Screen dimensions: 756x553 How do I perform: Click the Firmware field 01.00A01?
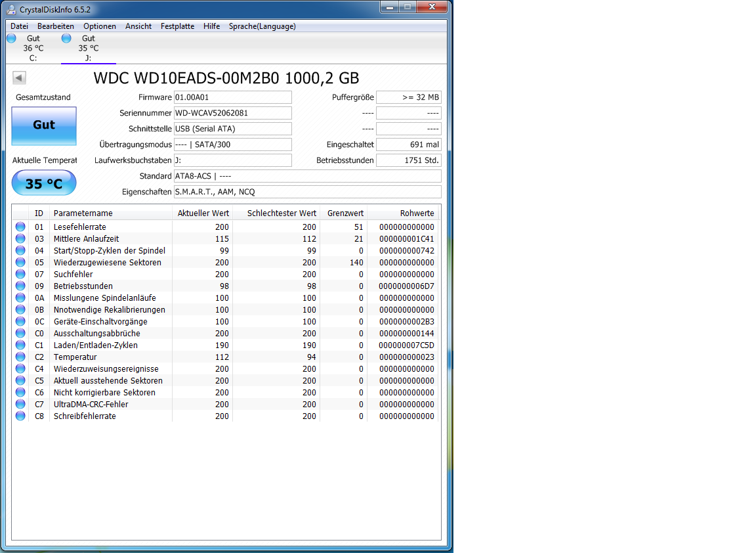pyautogui.click(x=232, y=97)
